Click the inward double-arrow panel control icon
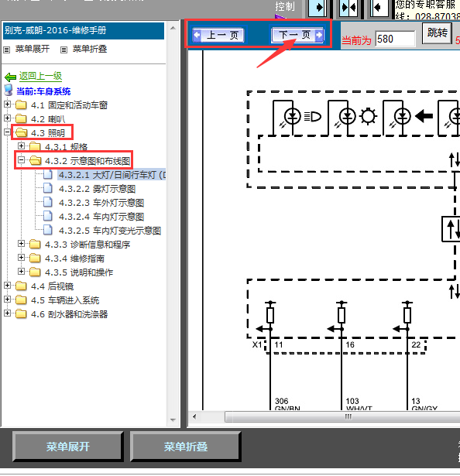 [348, 7]
